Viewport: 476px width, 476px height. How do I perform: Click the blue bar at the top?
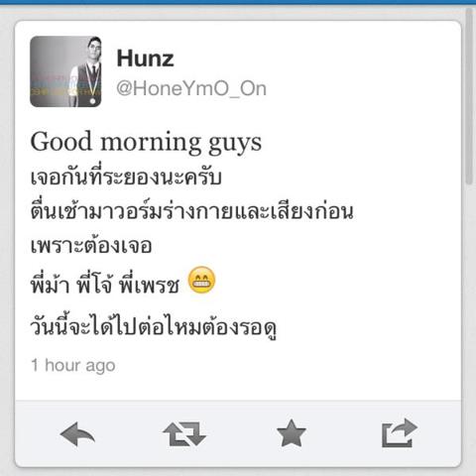point(238,2)
